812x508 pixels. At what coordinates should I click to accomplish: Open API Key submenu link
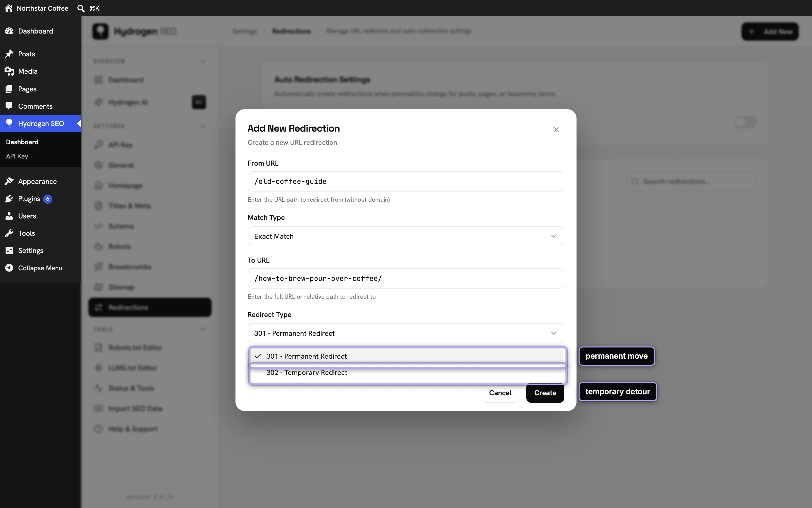[17, 156]
